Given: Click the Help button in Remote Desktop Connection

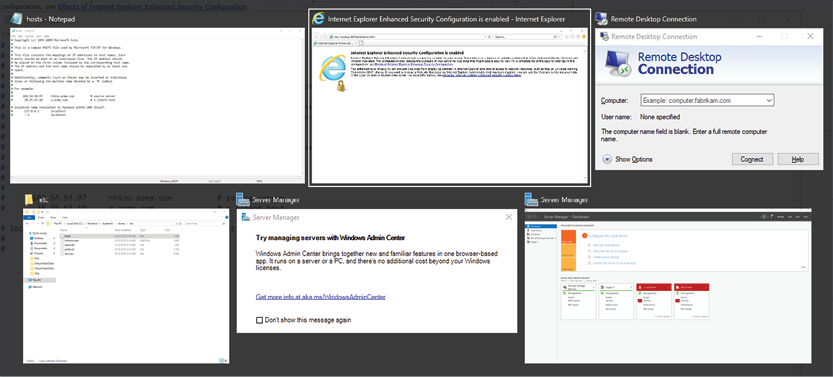Looking at the screenshot, I should coord(797,159).
